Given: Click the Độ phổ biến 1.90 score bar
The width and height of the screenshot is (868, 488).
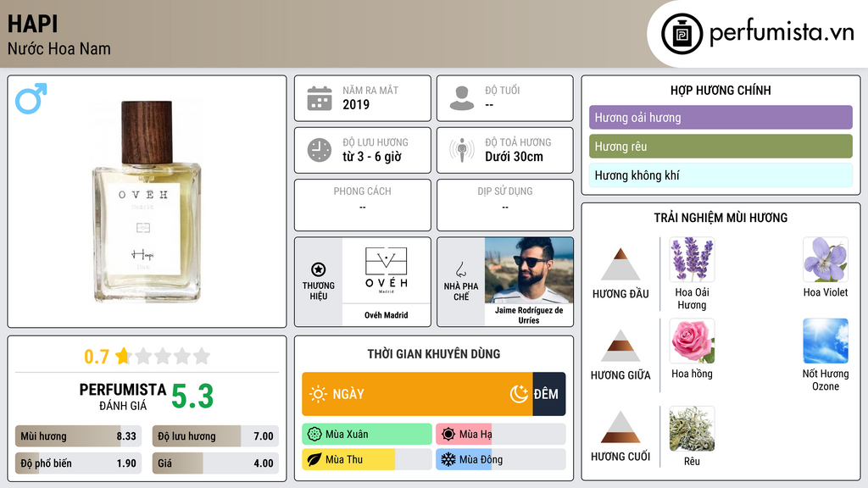Looking at the screenshot, I should pos(78,463).
